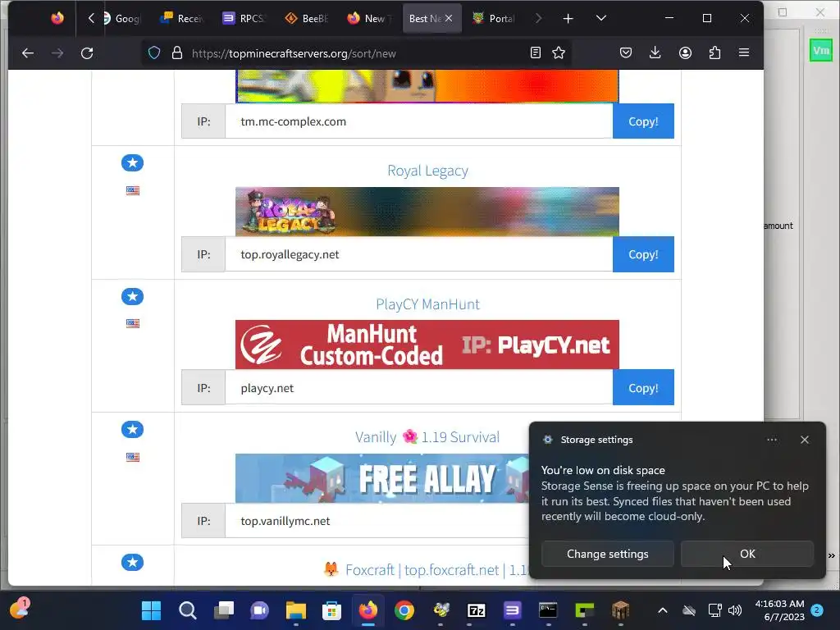Open Microsoft Store from the taskbar

tap(331, 610)
